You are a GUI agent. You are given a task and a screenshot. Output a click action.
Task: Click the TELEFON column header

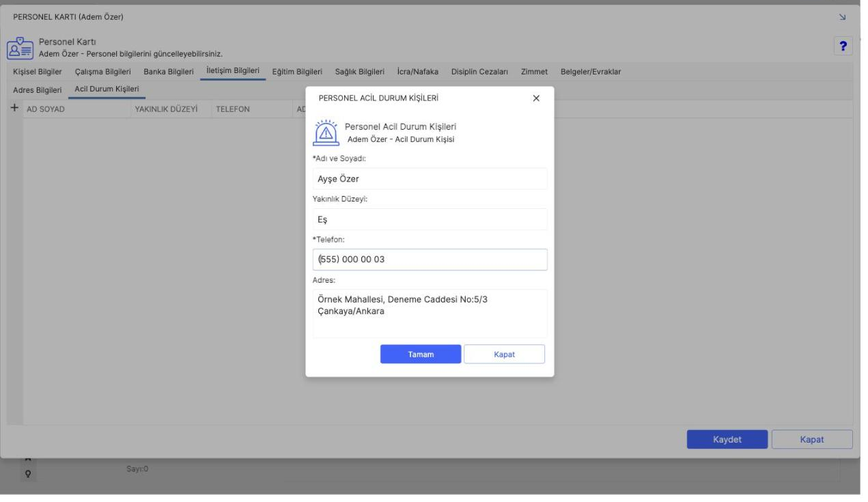pyautogui.click(x=234, y=109)
